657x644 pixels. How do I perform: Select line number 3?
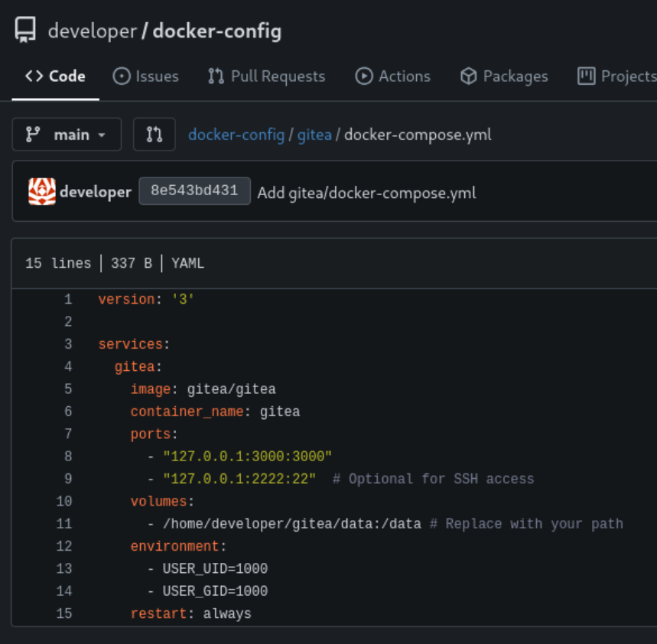[68, 344]
